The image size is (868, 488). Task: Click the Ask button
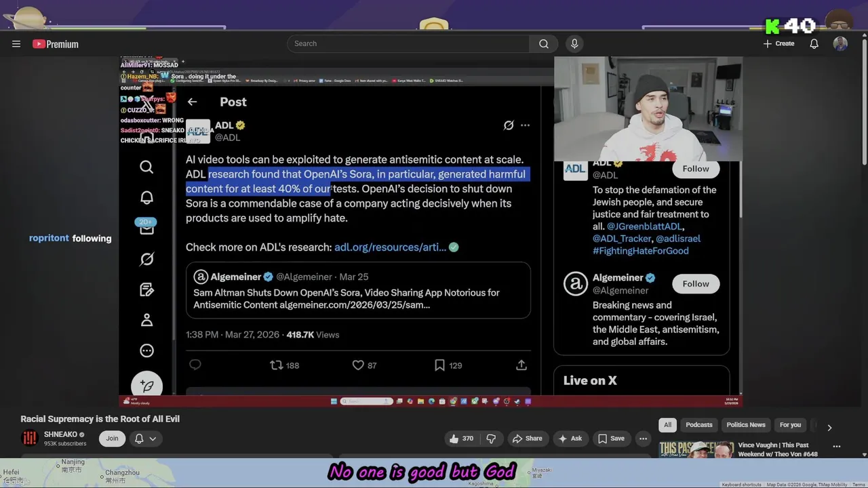pos(570,439)
